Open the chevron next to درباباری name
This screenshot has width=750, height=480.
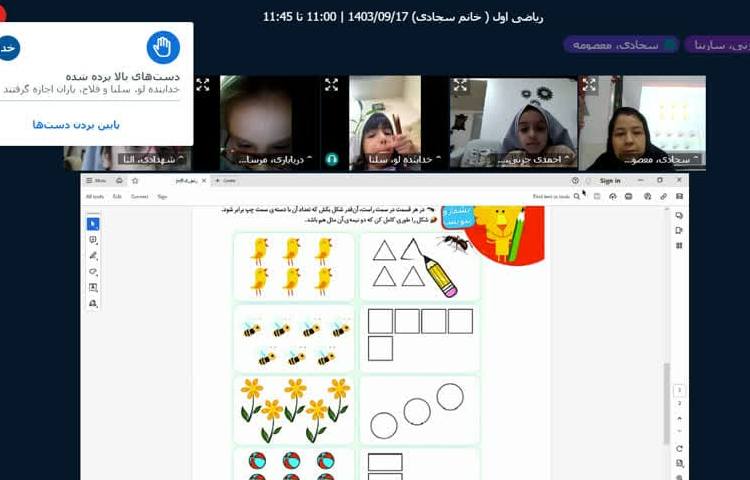click(309, 158)
